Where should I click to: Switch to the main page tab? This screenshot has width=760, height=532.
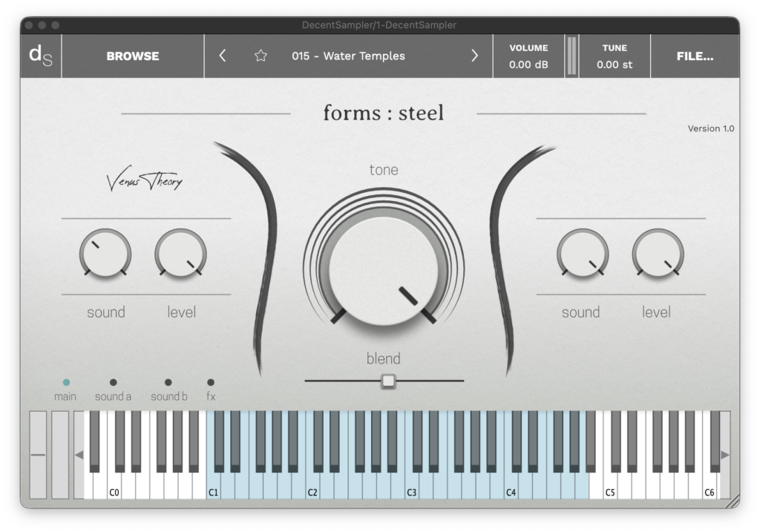coord(65,396)
